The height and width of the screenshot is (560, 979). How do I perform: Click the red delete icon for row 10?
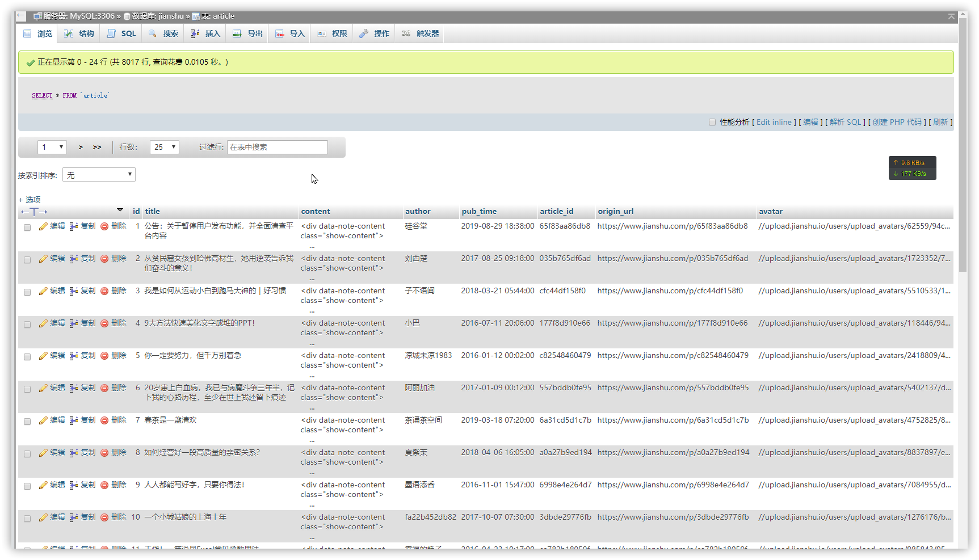tap(104, 517)
